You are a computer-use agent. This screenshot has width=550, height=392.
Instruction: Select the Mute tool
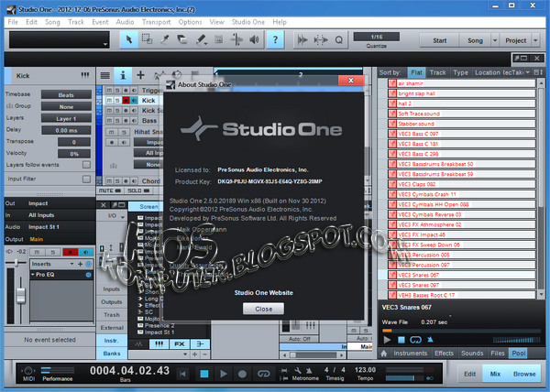point(218,39)
